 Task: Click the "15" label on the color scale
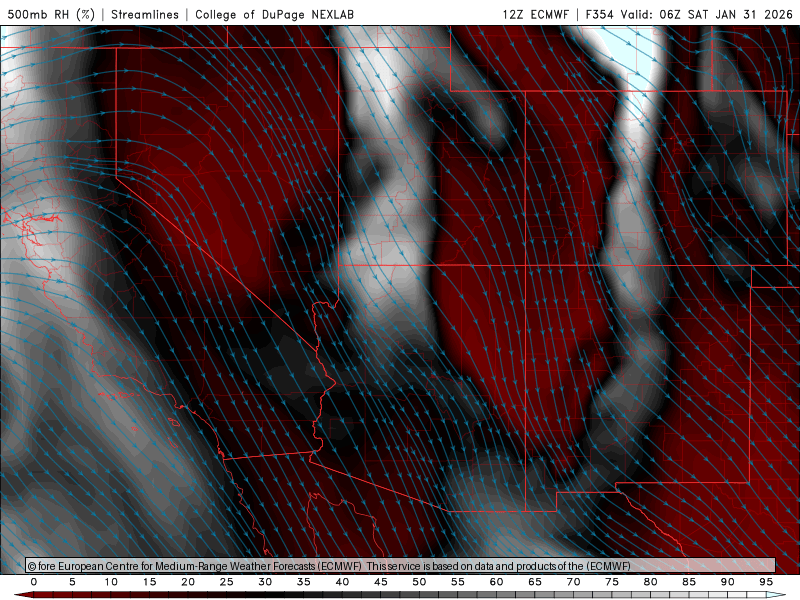[149, 582]
